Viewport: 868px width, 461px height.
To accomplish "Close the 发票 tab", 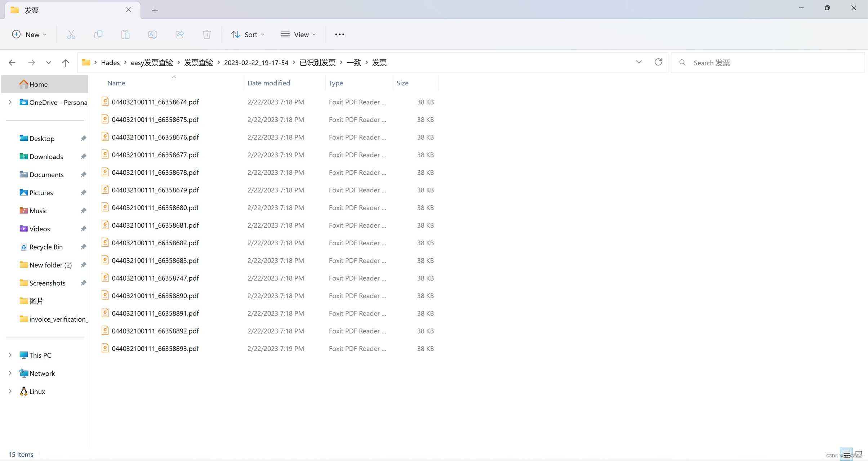I will point(128,10).
